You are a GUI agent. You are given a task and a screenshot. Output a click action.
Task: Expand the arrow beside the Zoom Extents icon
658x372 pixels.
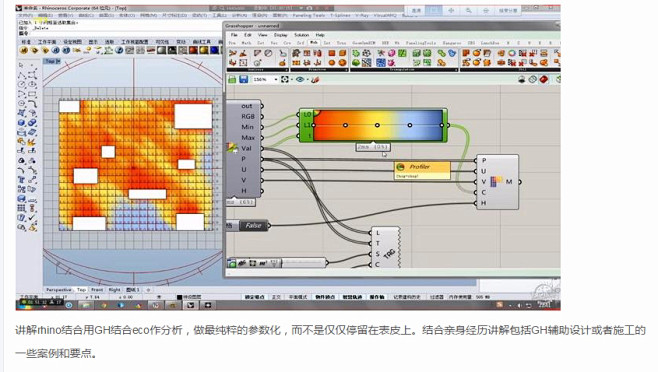point(291,79)
